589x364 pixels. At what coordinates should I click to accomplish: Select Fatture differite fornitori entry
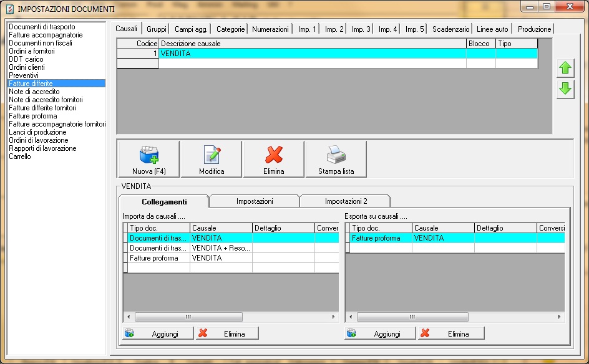[56, 108]
